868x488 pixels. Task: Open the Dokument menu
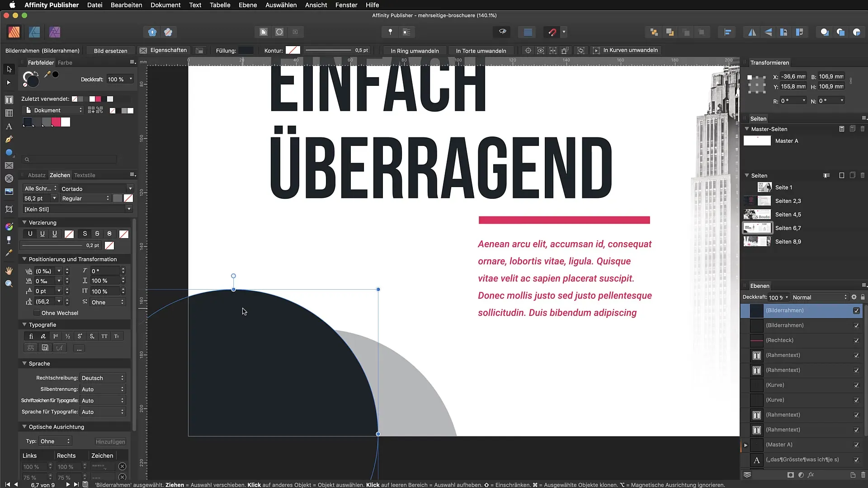[x=165, y=5]
